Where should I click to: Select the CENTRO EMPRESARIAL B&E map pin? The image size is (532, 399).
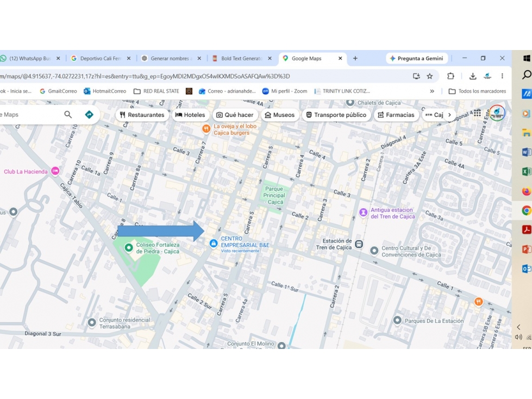[214, 244]
